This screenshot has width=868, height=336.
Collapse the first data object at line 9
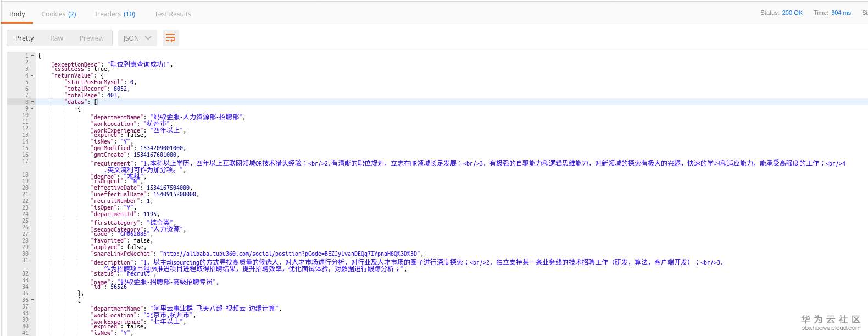pos(32,108)
